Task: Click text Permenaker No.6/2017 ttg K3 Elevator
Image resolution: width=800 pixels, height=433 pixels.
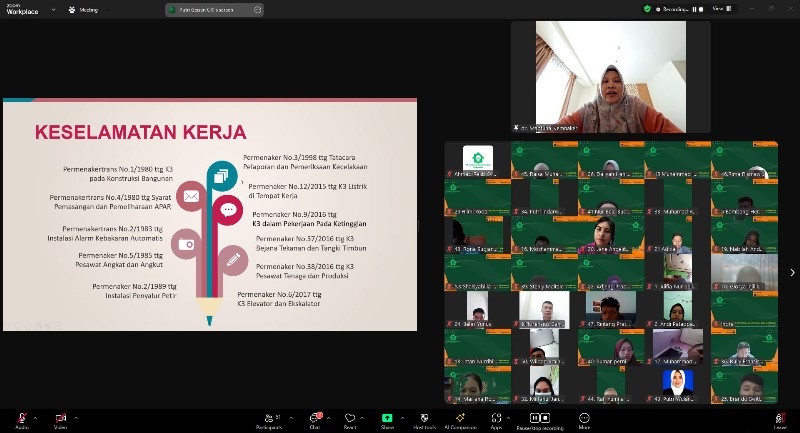Action: (x=279, y=299)
